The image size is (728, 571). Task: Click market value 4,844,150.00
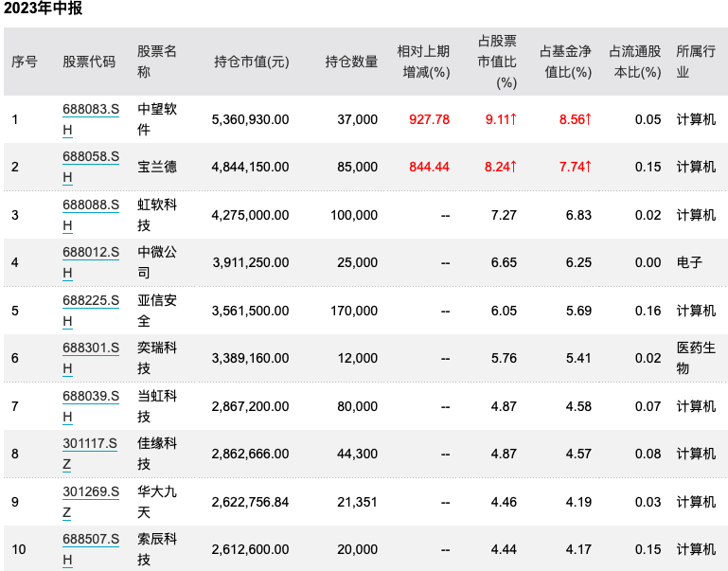coord(250,167)
